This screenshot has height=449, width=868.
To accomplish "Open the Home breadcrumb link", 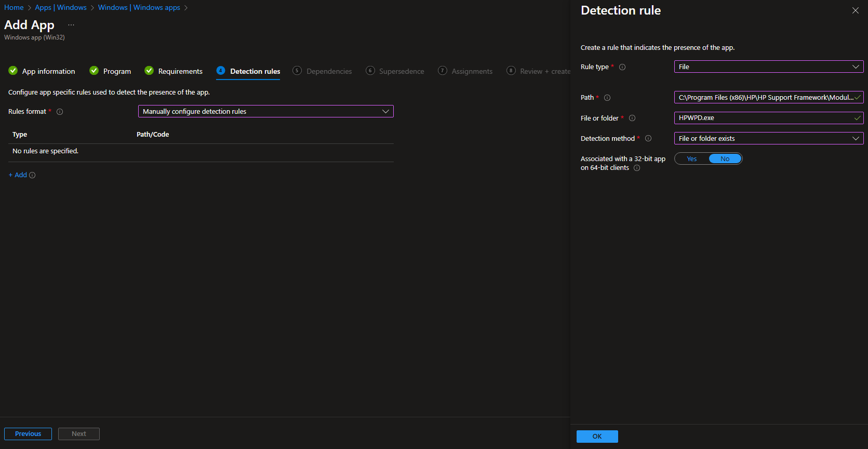I will (x=14, y=7).
